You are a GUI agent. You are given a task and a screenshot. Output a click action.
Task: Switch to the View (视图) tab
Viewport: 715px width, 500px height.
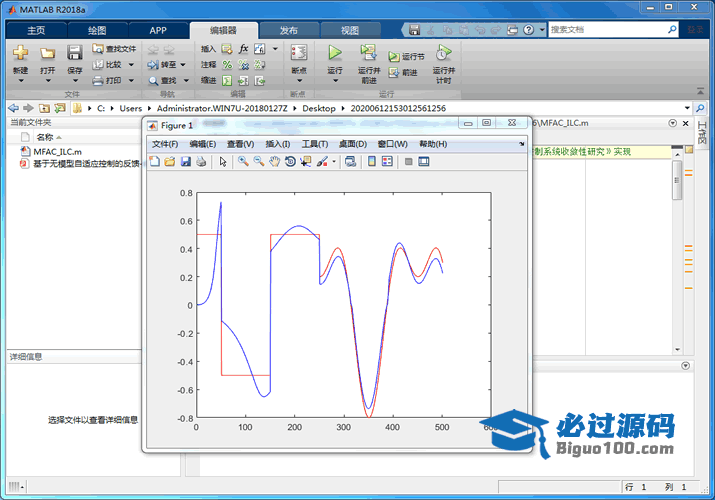point(350,30)
